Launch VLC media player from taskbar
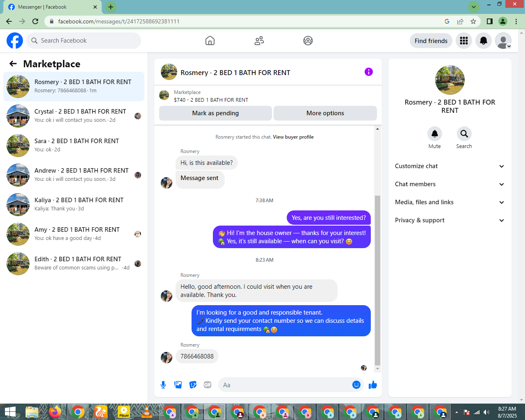 [146, 412]
